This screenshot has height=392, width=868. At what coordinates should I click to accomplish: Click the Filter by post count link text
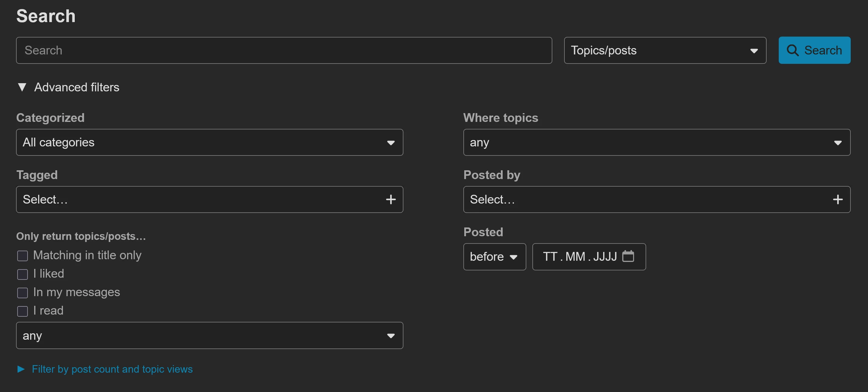pyautogui.click(x=112, y=369)
